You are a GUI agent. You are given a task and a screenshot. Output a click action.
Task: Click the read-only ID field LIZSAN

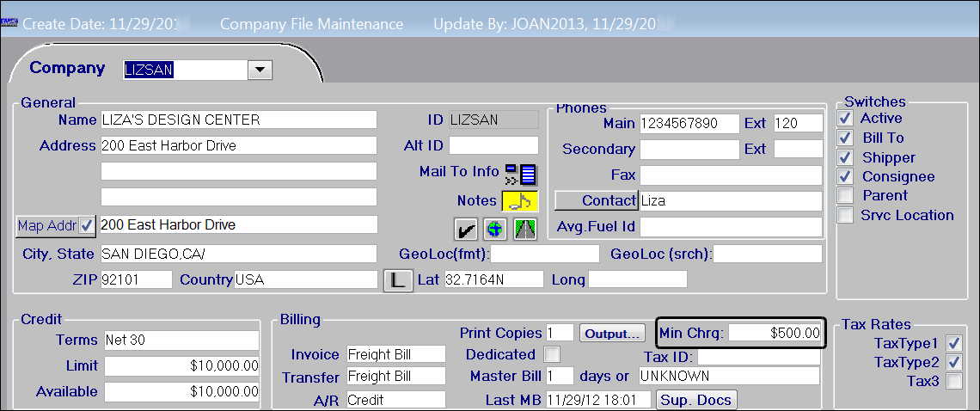(x=493, y=120)
